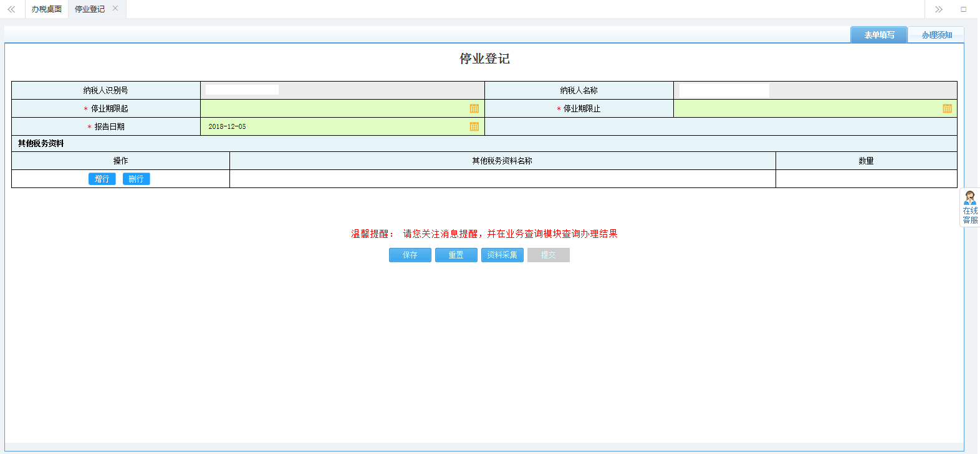The image size is (980, 454).
Task: Close the 停业登记 tab
Action: [x=115, y=9]
